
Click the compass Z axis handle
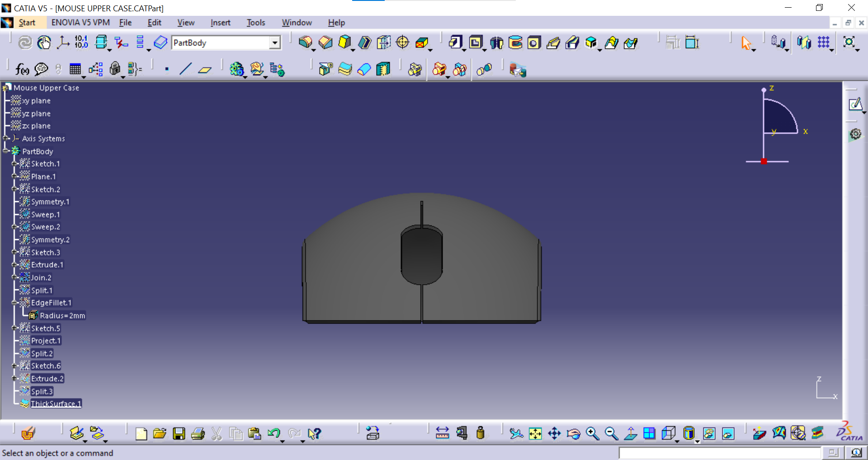(764, 90)
